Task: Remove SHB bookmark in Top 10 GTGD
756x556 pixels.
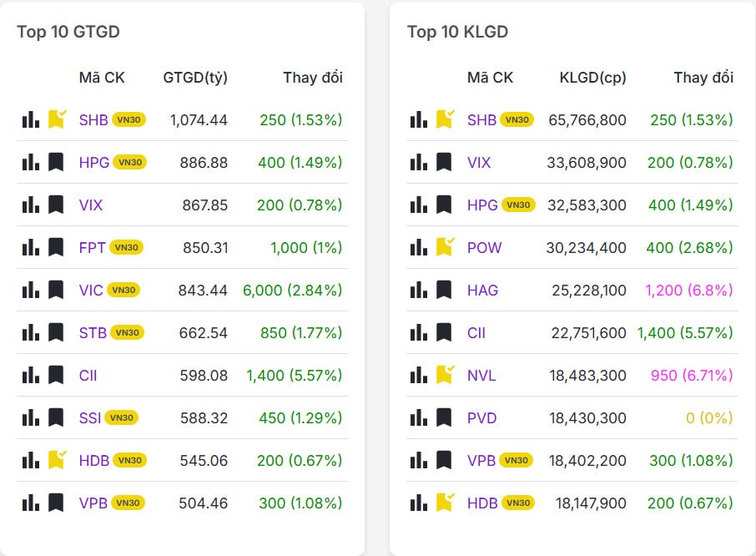Action: coord(56,119)
